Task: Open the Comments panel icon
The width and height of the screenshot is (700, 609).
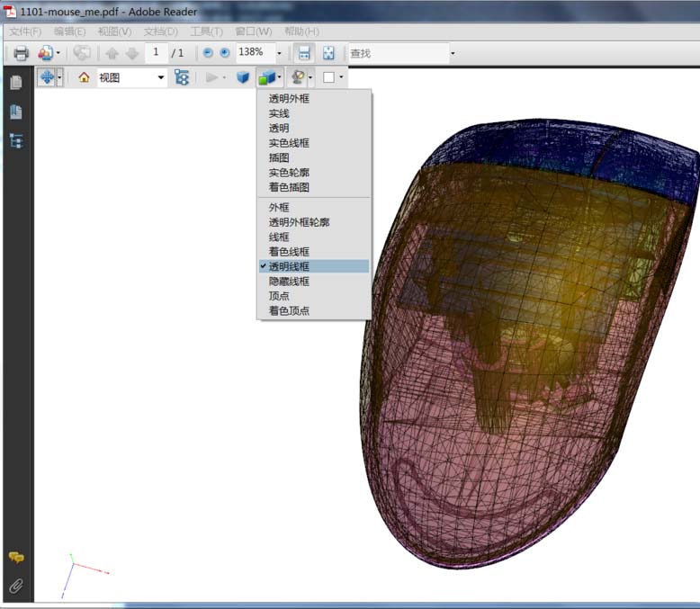Action: click(16, 558)
